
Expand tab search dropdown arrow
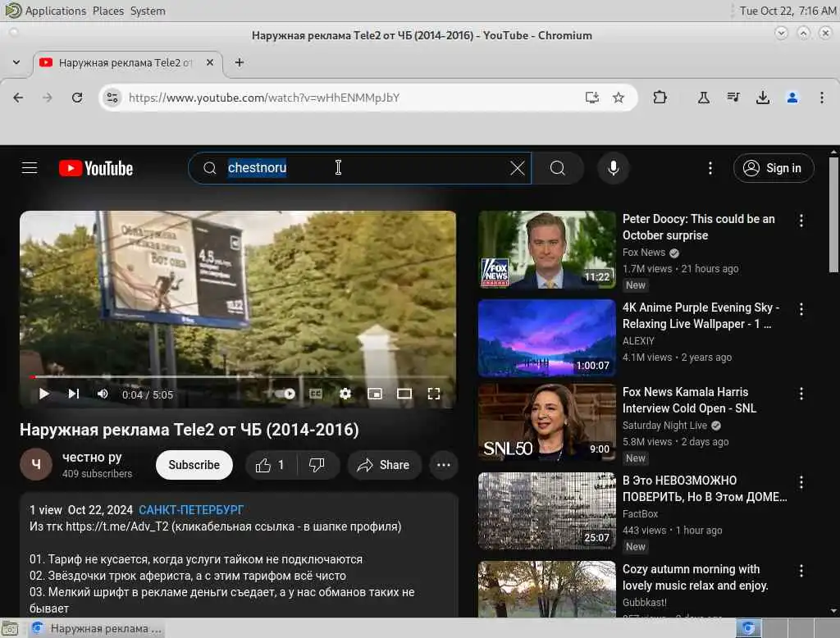coord(16,62)
